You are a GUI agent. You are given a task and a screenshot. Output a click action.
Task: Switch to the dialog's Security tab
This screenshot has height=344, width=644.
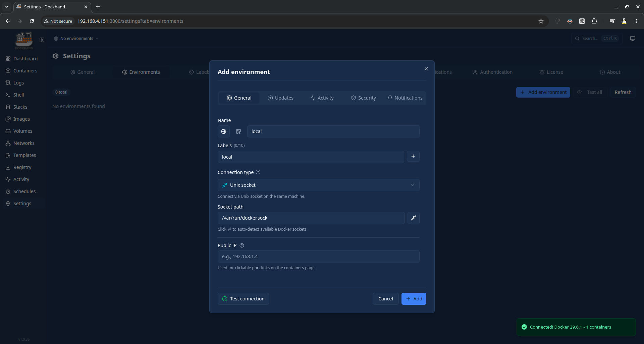364,98
